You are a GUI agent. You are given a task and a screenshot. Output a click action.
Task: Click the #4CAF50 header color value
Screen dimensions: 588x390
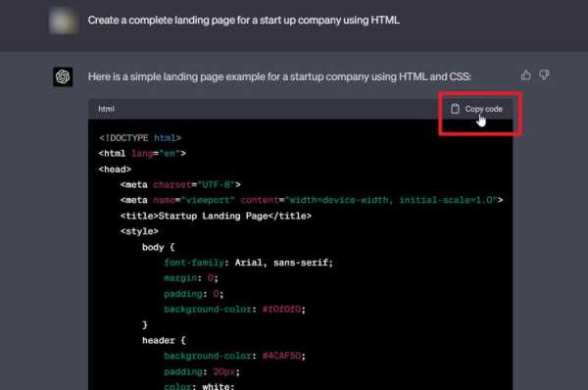point(281,356)
